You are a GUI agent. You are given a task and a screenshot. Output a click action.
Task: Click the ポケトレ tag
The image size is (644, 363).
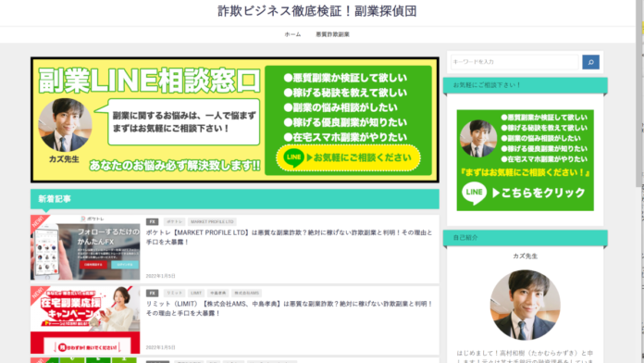(x=174, y=221)
